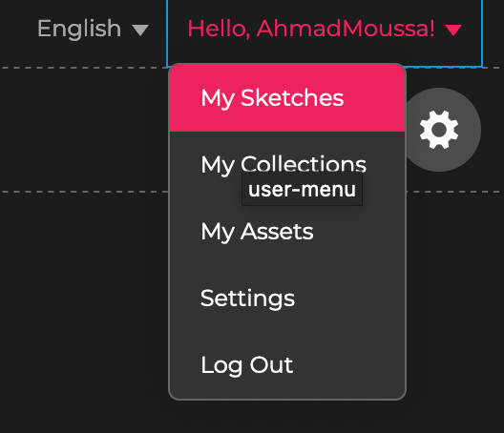Log Out of the account
Image resolution: width=504 pixels, height=433 pixels.
[x=287, y=365]
